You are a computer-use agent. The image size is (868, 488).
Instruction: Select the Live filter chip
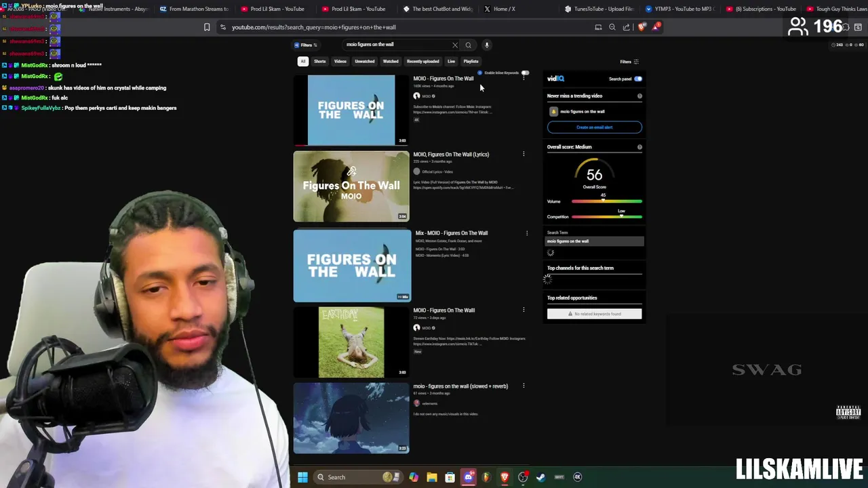tap(451, 62)
